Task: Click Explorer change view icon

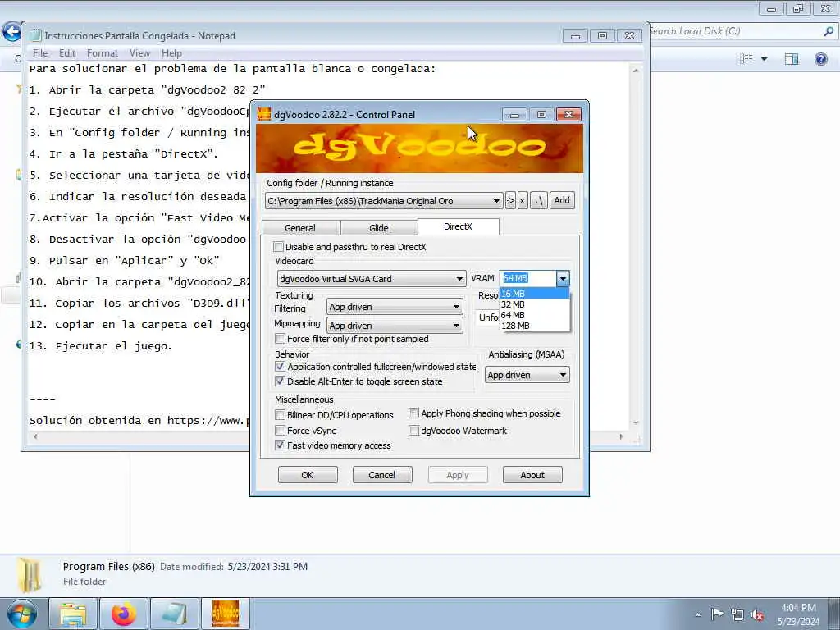Action: click(746, 59)
